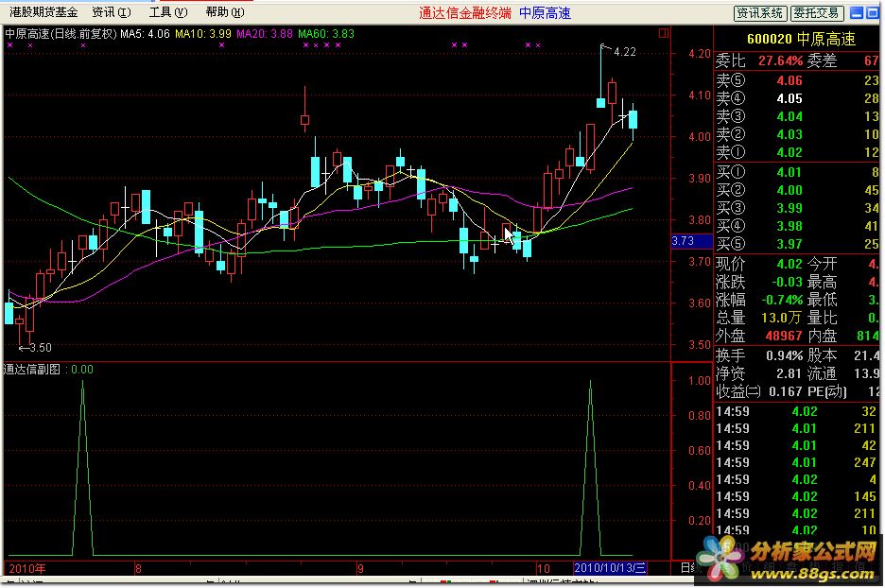Click the 买⑤ price 3.97
Screen dimensions: 885x588
(x=790, y=244)
